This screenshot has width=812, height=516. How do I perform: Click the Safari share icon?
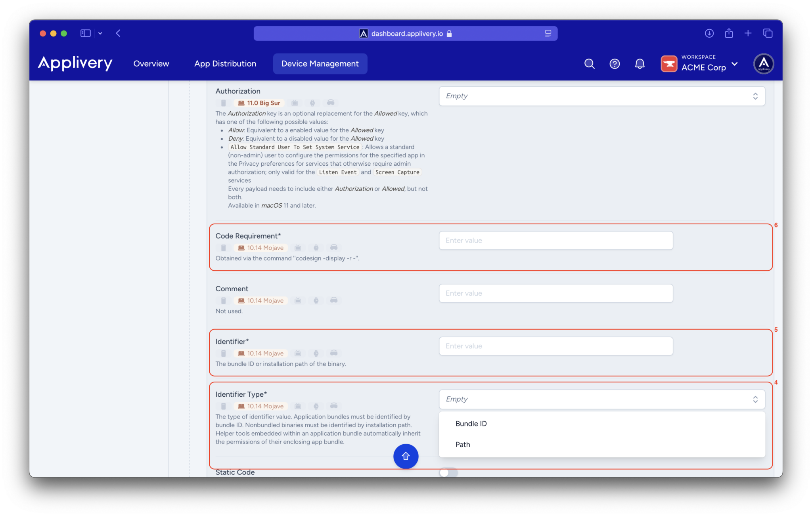[x=729, y=33]
